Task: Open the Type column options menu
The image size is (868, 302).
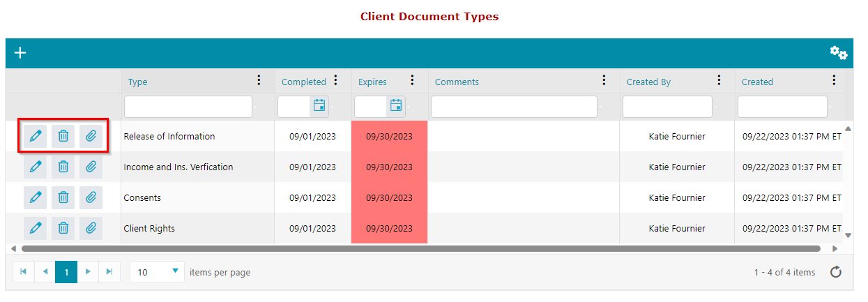Action: click(x=259, y=81)
